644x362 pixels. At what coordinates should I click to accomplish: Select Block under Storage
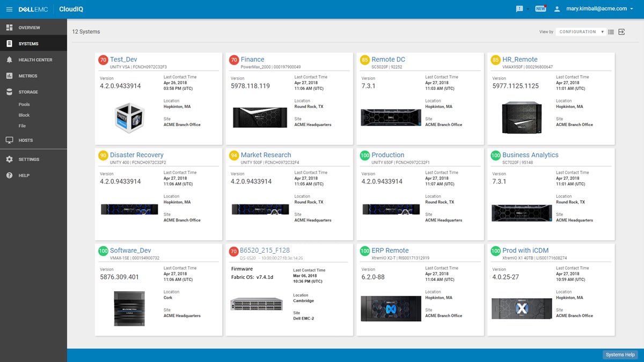click(x=24, y=115)
